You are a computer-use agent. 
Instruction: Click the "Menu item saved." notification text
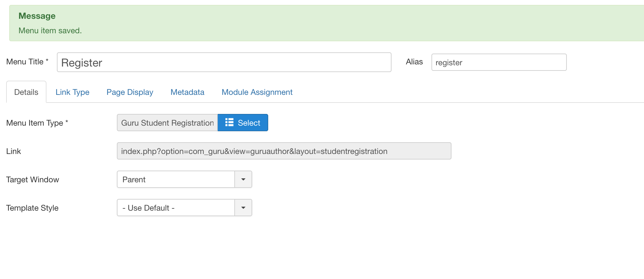(x=50, y=30)
